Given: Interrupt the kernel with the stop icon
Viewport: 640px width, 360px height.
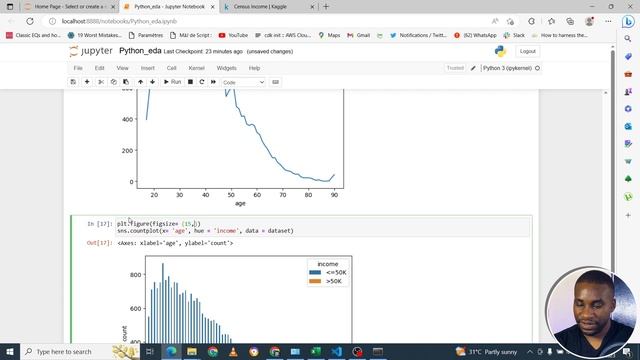Looking at the screenshot, I should click(x=190, y=82).
